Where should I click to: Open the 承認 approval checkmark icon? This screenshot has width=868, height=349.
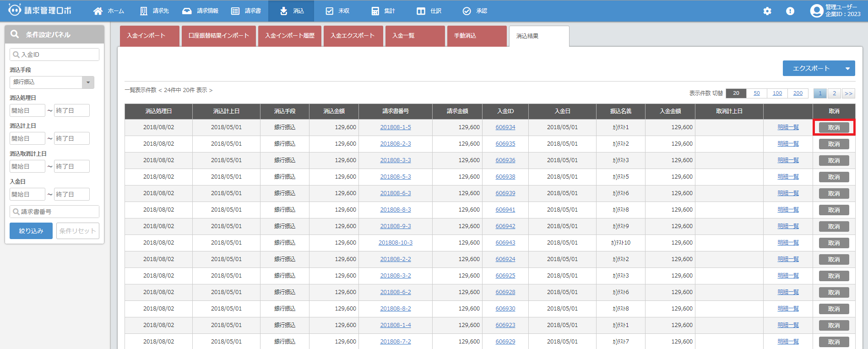[x=467, y=11]
